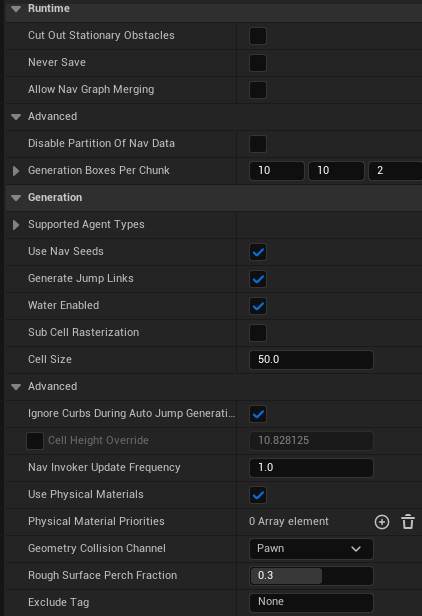Enable Cut Out Stationary Obstacles
The image size is (422, 616).
point(258,36)
